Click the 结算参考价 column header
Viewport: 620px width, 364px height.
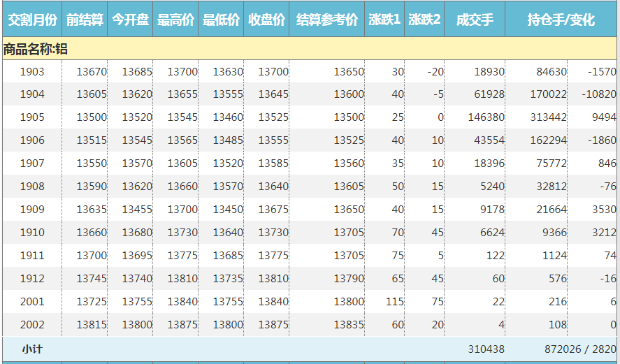point(326,20)
